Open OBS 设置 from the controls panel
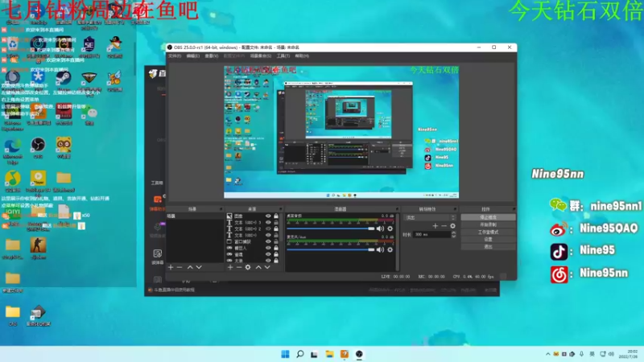Screen dimensions: 644x362 488,239
